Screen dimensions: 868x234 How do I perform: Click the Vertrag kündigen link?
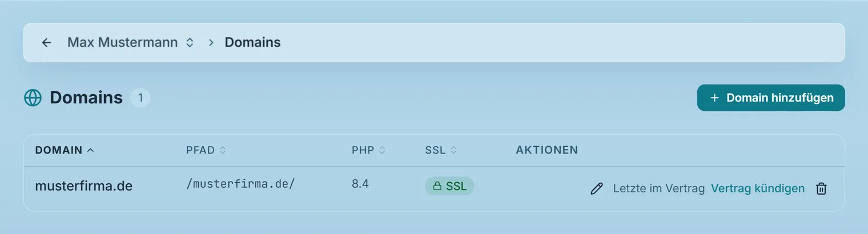[758, 188]
